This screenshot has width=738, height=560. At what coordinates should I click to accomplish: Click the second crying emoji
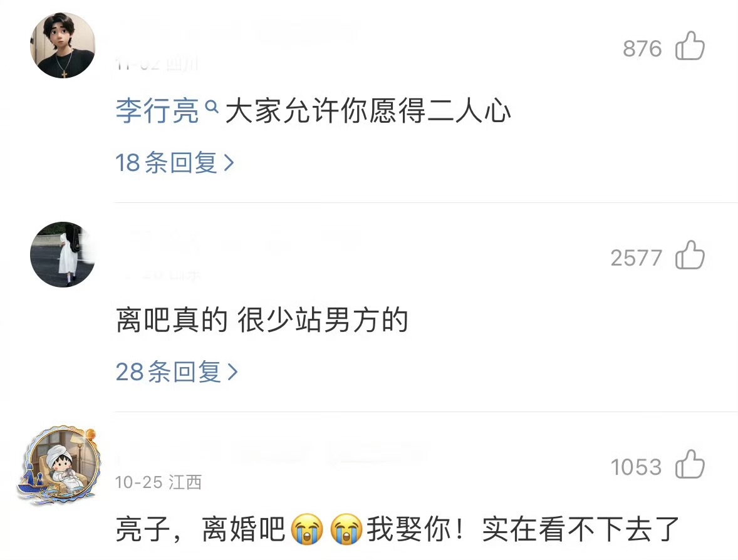[346, 529]
